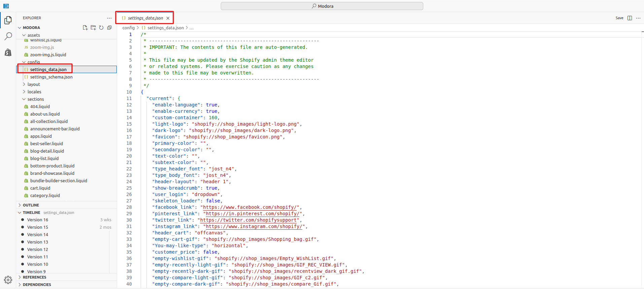The width and height of the screenshot is (644, 289).
Task: Click the Modora search command bar
Action: (x=322, y=6)
